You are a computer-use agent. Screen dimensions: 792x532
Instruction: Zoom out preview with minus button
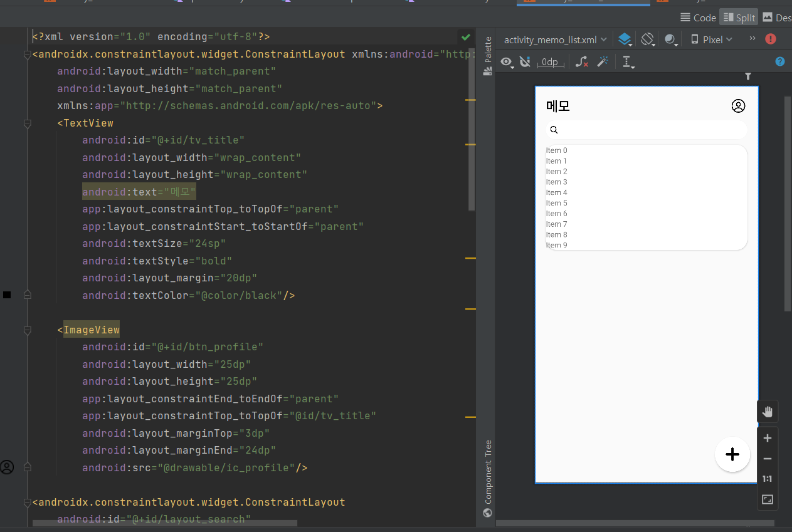pos(768,459)
